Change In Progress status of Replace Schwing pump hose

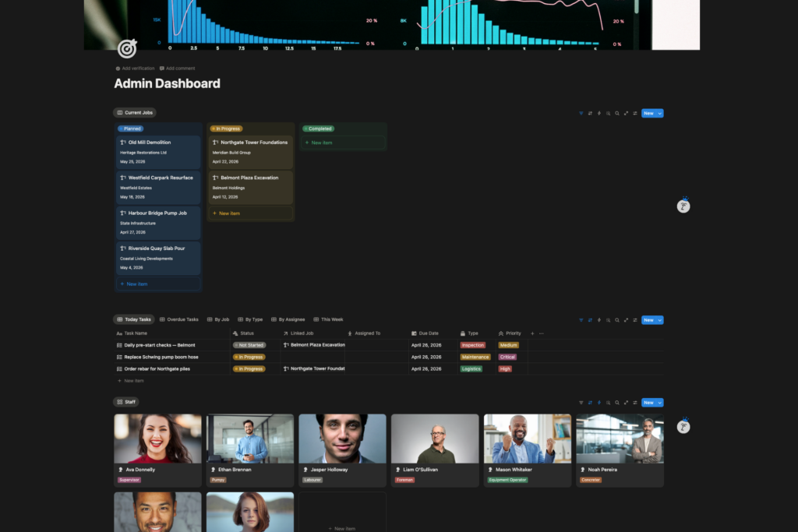249,357
